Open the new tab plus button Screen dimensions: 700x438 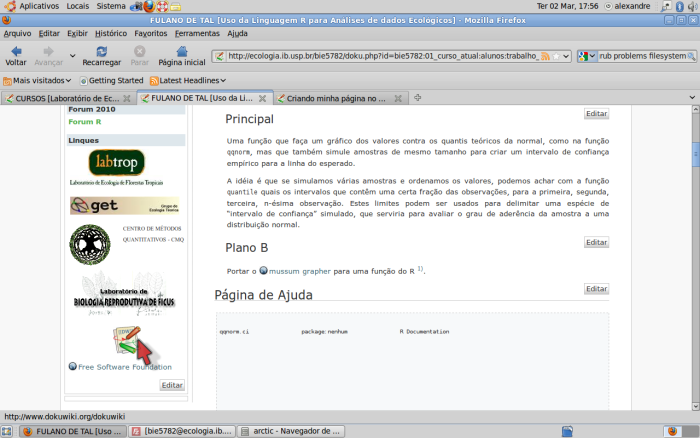418,98
